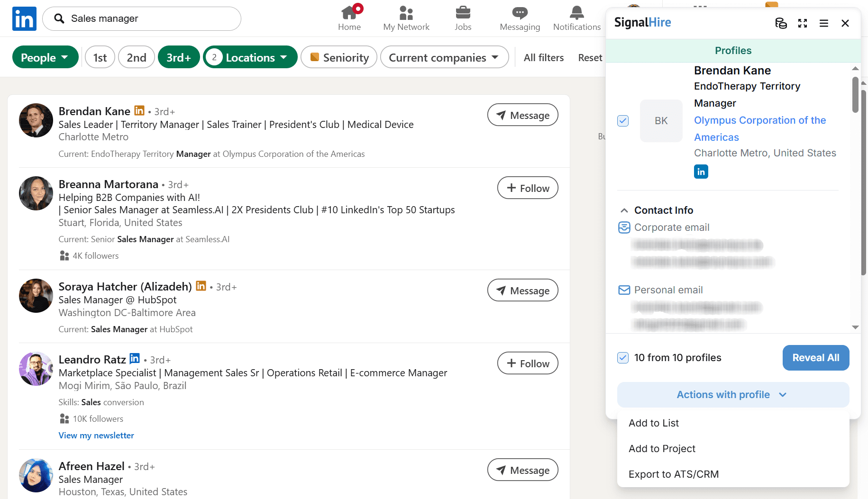Choose Export to ATS/CRM
Viewport: 868px width, 499px height.
tap(674, 474)
